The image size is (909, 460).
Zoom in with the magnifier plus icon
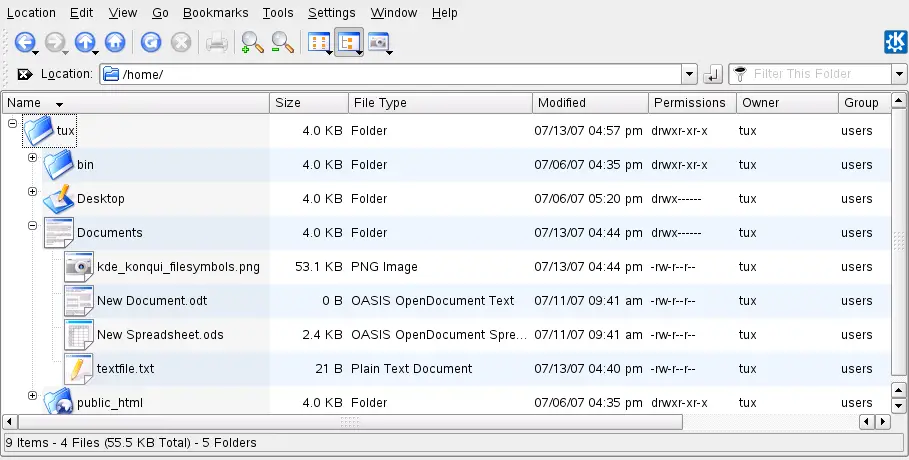coord(252,42)
